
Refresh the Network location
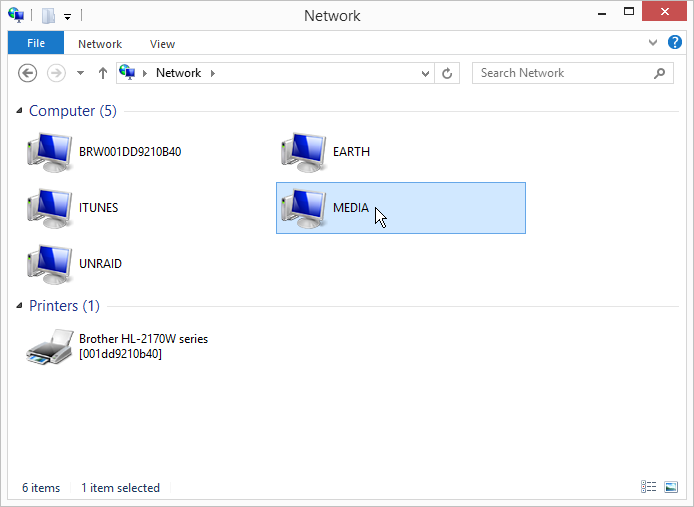pyautogui.click(x=447, y=73)
